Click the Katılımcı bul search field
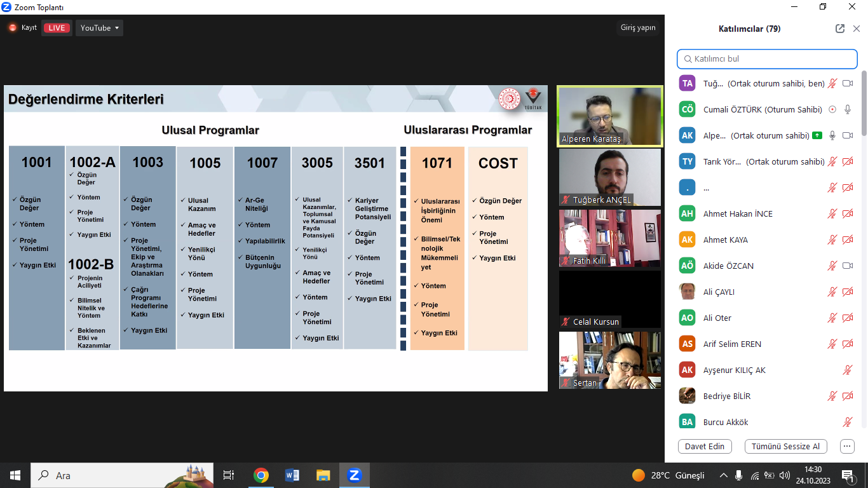 point(768,59)
